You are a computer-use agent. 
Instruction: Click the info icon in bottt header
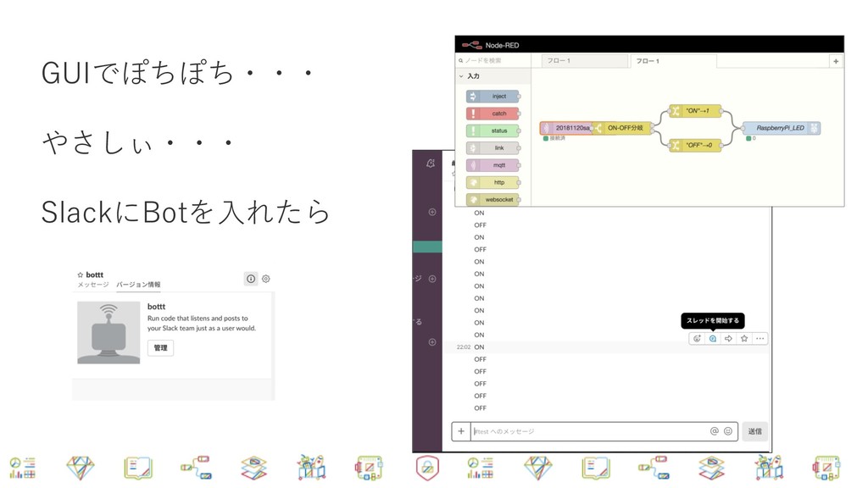(x=251, y=279)
